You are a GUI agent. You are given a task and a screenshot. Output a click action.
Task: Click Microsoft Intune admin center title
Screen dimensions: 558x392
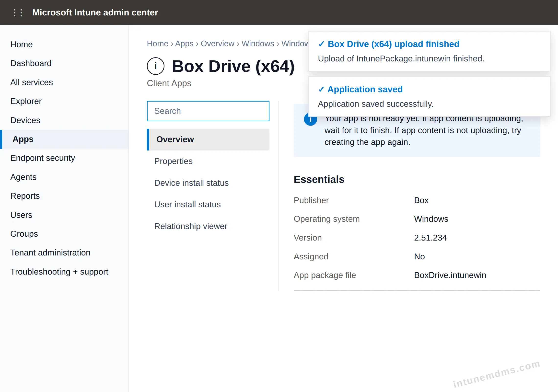(x=95, y=12)
